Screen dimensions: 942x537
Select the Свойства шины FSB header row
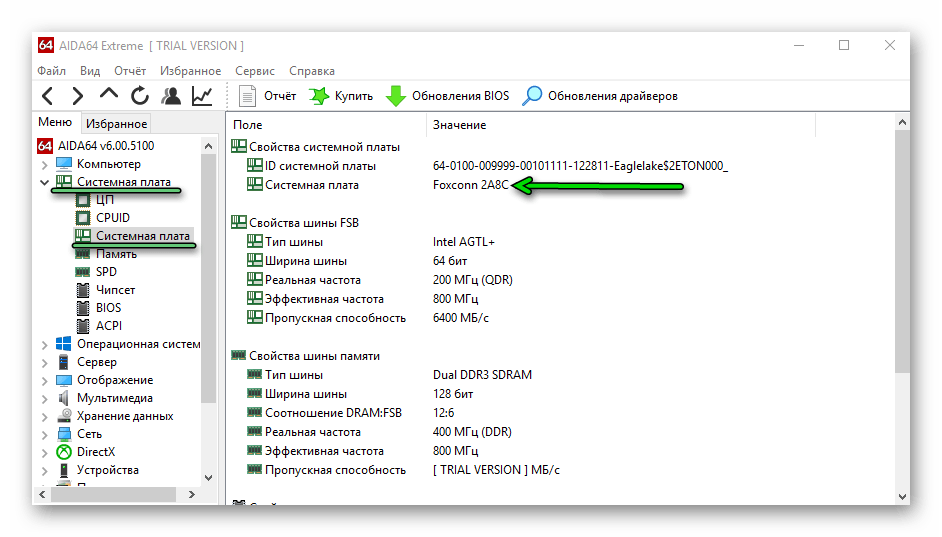coord(295,223)
